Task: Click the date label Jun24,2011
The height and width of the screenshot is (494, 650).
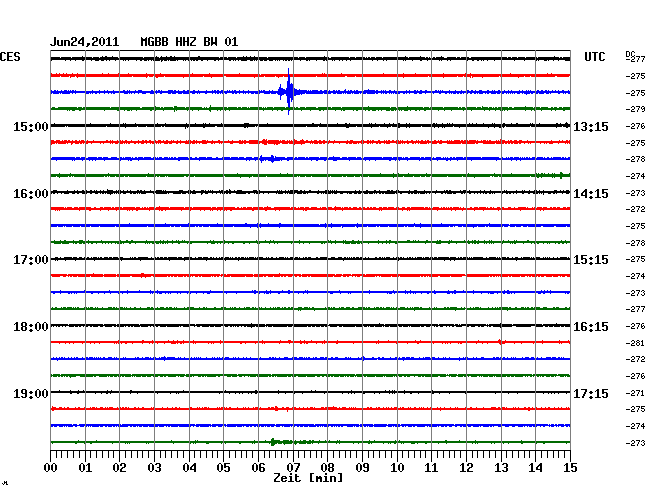Action: [85, 42]
